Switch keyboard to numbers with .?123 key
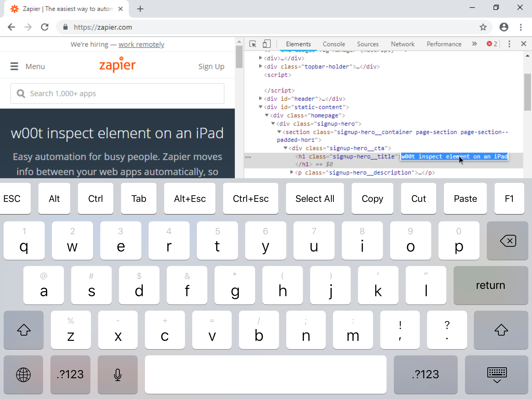Viewport: 532px width, 399px height. point(70,375)
